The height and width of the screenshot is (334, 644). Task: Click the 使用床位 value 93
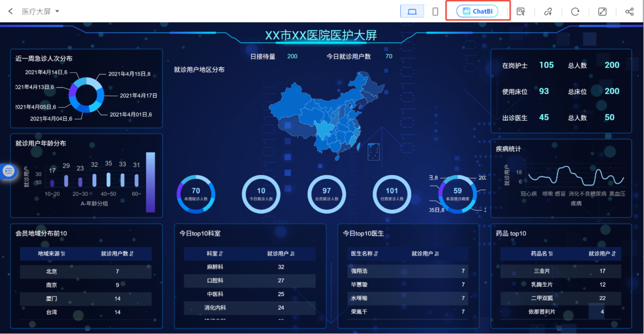click(x=544, y=91)
